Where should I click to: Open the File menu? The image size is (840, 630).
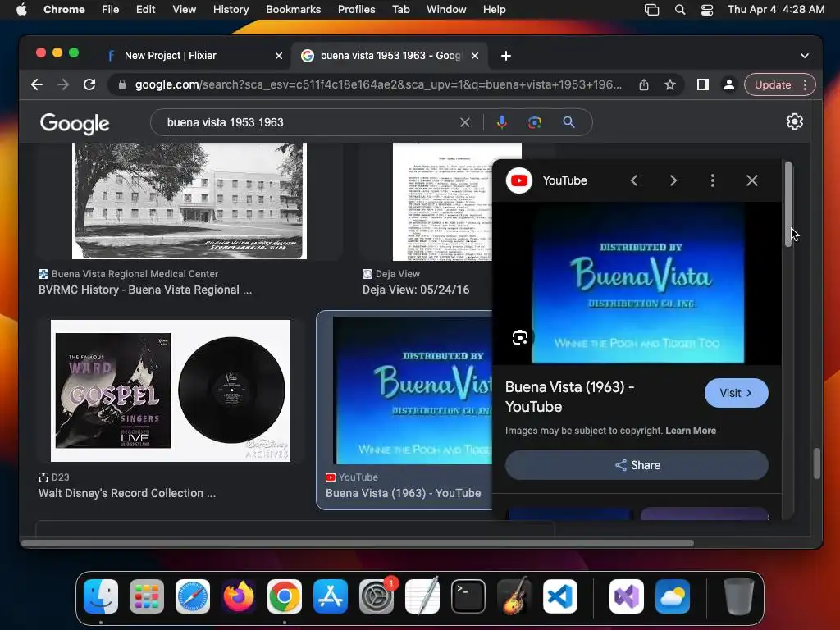111,9
